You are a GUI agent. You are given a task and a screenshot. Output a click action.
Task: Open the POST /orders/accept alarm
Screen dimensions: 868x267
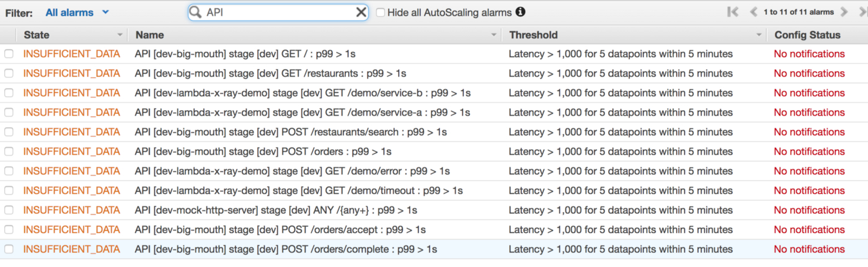pyautogui.click(x=280, y=230)
